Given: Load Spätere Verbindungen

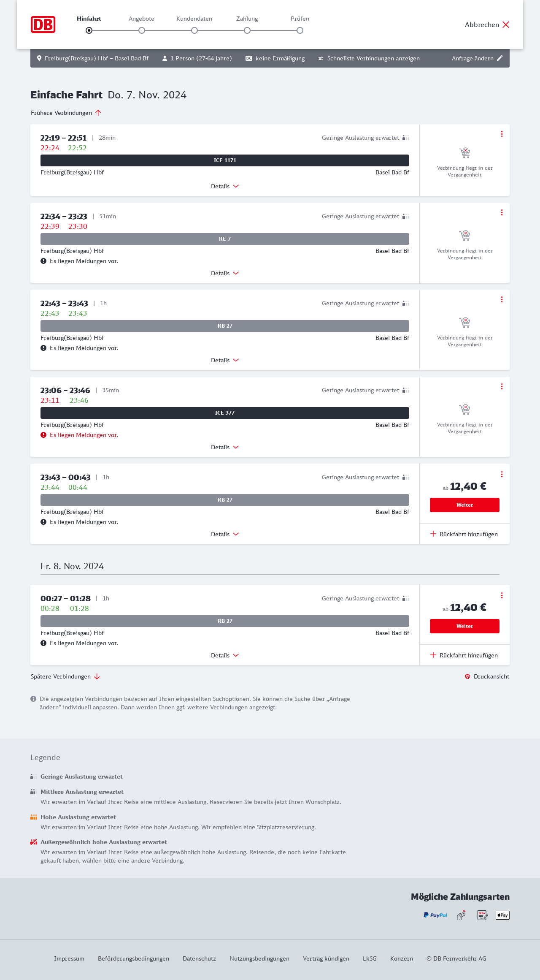Looking at the screenshot, I should [65, 676].
